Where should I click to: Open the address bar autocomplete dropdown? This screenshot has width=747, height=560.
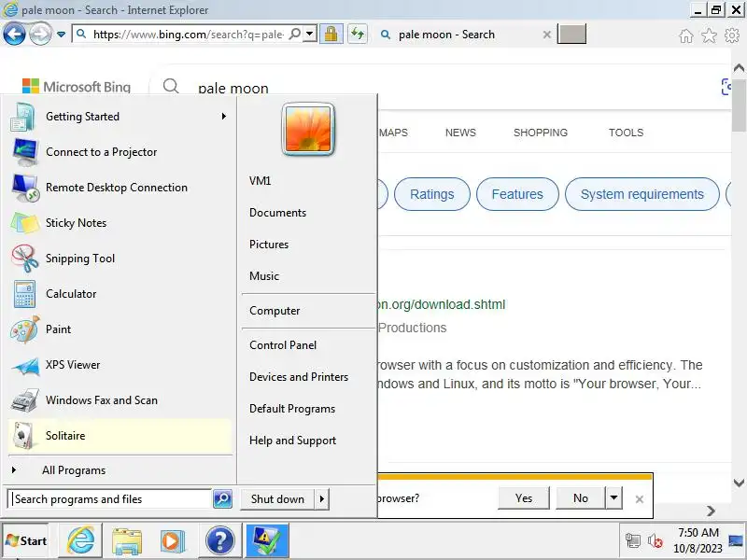click(x=310, y=34)
